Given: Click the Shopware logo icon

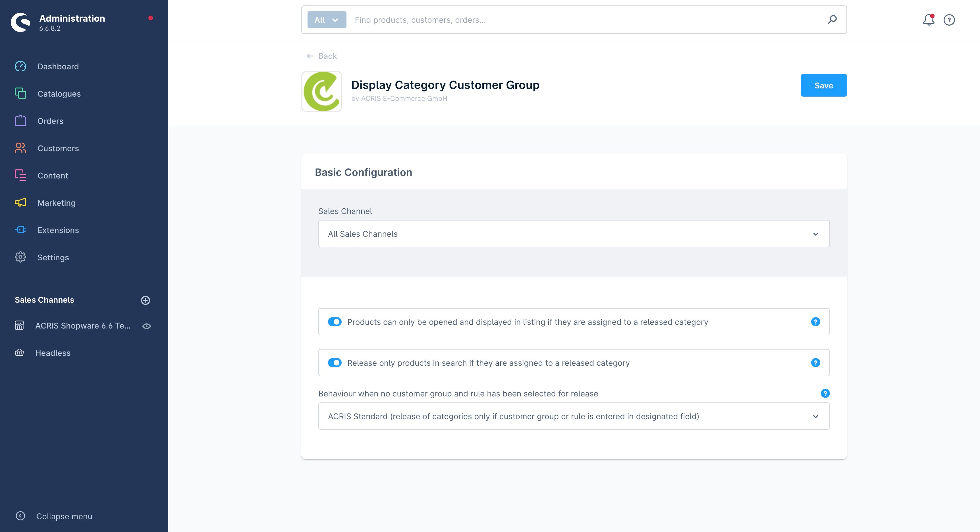Looking at the screenshot, I should (20, 22).
